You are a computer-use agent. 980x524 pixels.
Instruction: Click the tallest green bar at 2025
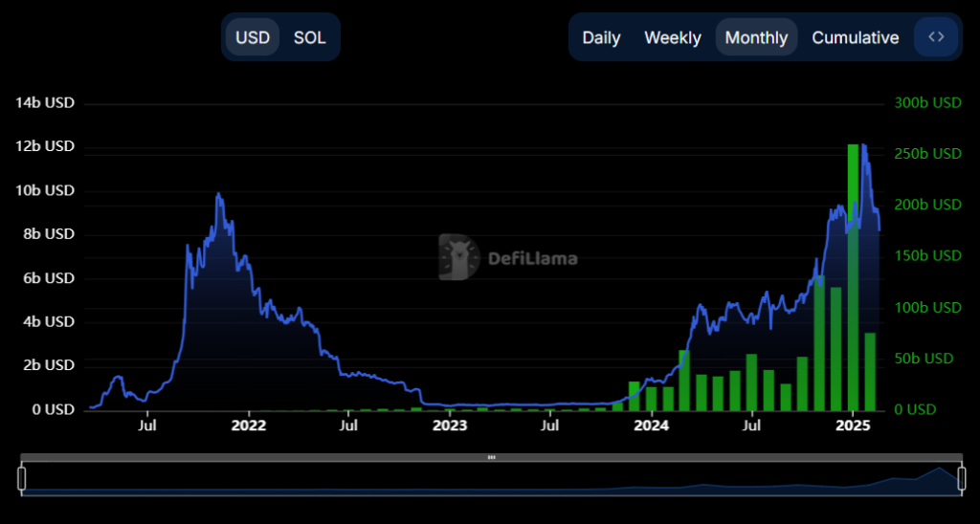pos(853,277)
